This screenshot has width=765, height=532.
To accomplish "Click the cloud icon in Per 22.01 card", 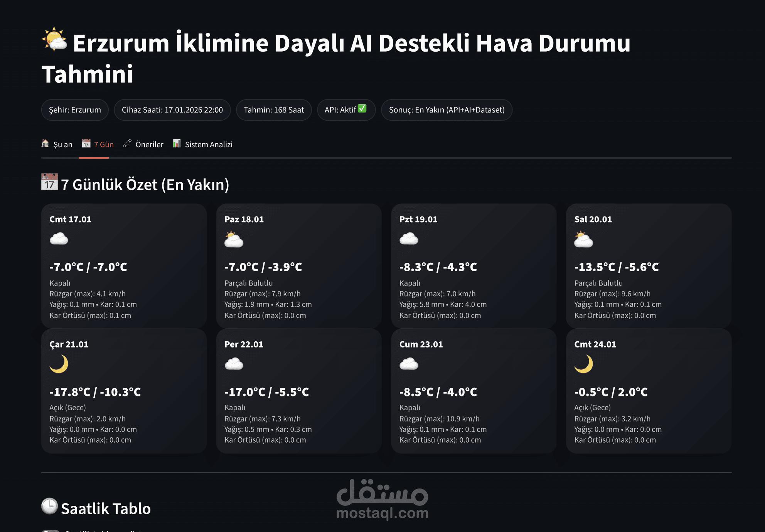I will tap(234, 364).
